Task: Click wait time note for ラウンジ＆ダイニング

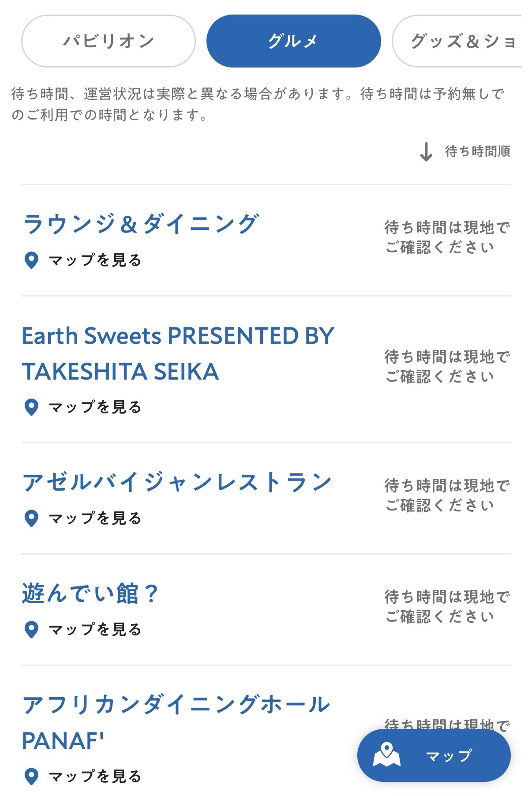Action: click(446, 237)
